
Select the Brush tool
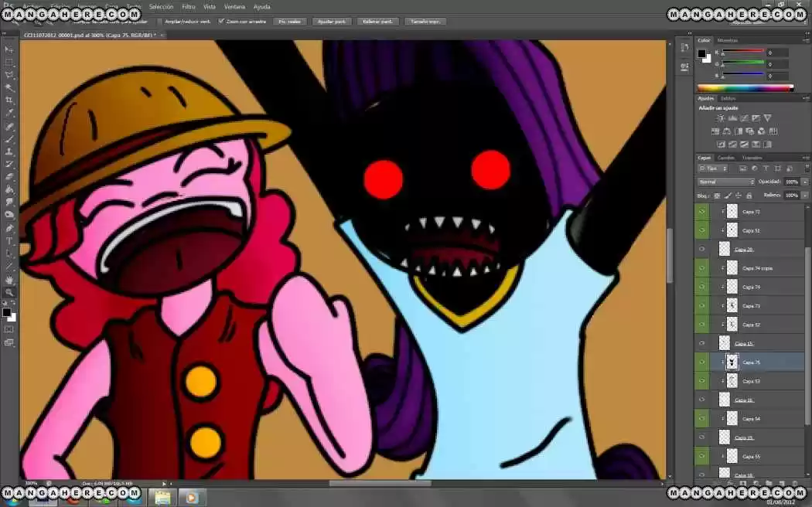9,139
